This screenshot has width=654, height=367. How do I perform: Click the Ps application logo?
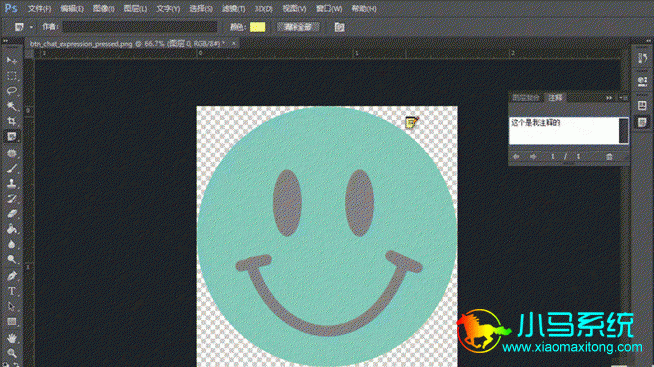click(x=11, y=8)
